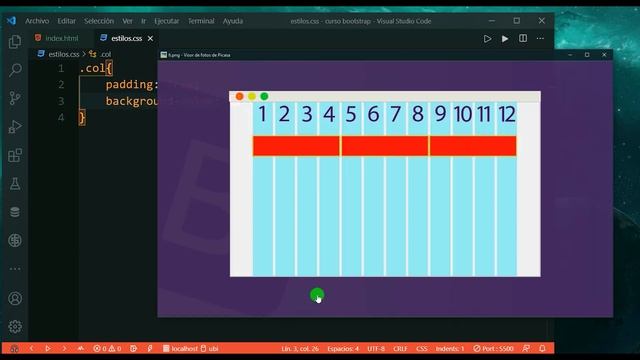This screenshot has width=640, height=360.
Task: Open Run and Debug view
Action: pyautogui.click(x=15, y=127)
